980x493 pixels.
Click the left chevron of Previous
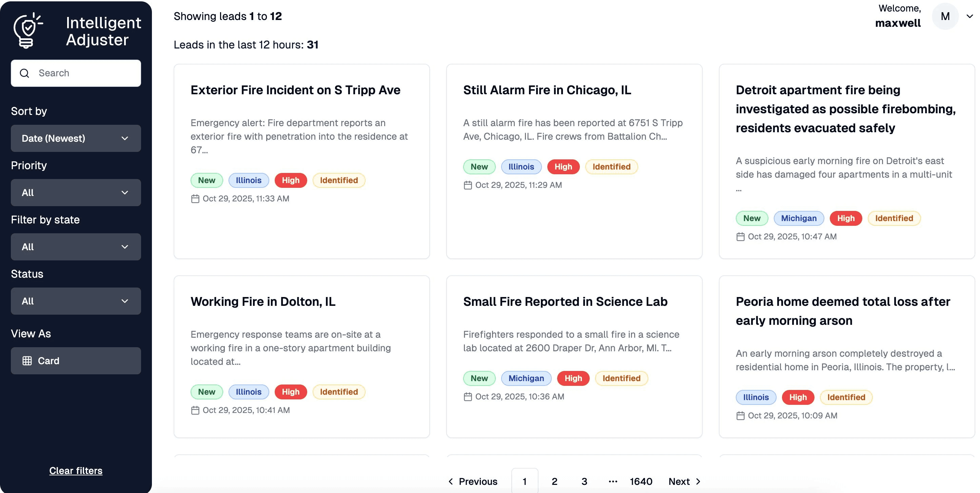451,481
